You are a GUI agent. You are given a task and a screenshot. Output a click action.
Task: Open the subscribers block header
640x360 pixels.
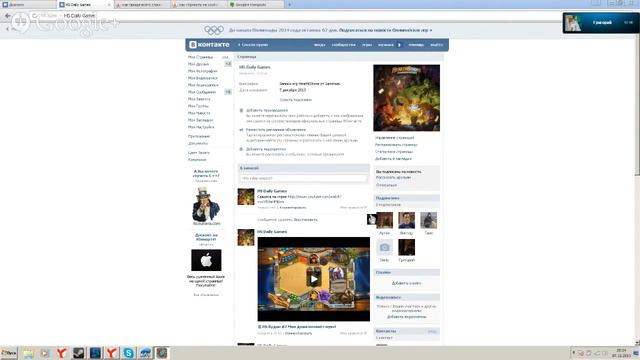(x=407, y=198)
